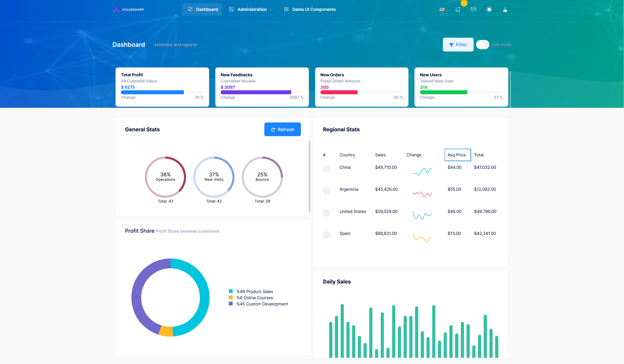Screen dimensions: 624x364
Task: Click the SolveSharp logo icon
Action: [x=116, y=9]
